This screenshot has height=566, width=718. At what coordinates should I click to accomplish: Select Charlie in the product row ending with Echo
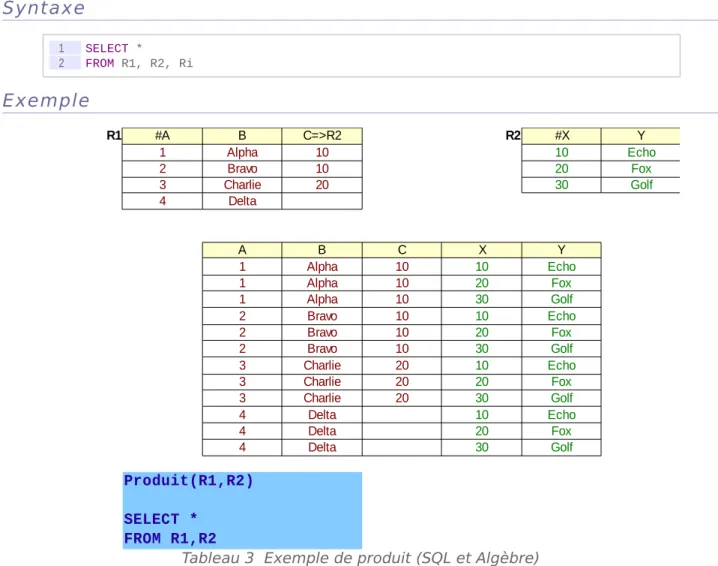[322, 365]
